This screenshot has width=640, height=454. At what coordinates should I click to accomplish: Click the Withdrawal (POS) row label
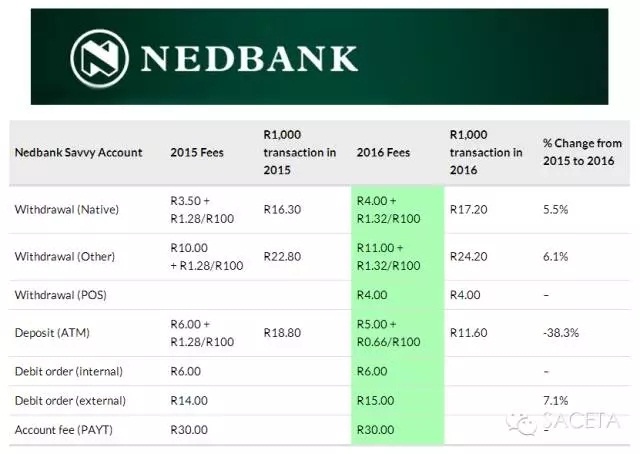[x=60, y=295]
